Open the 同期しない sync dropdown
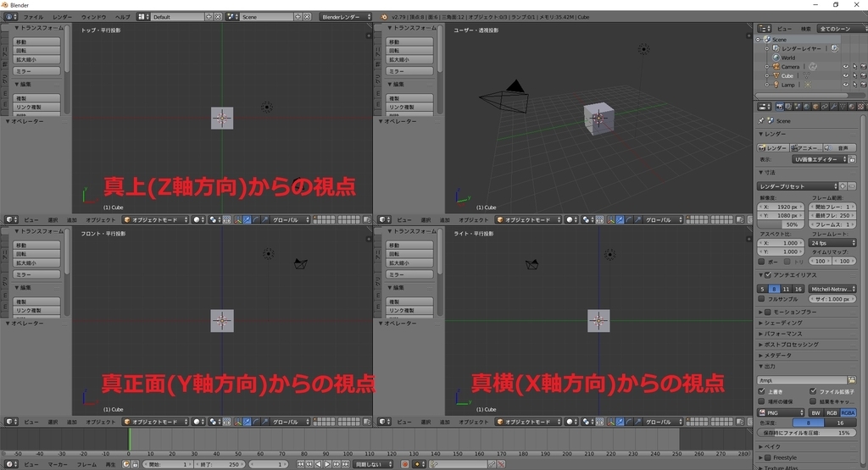 [x=373, y=464]
